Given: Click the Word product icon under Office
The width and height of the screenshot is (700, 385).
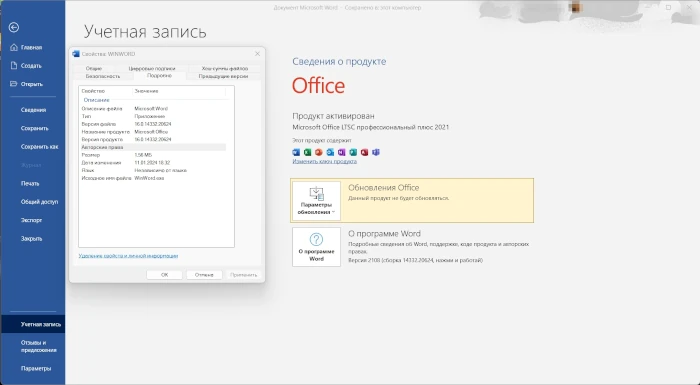Looking at the screenshot, I should (x=296, y=152).
